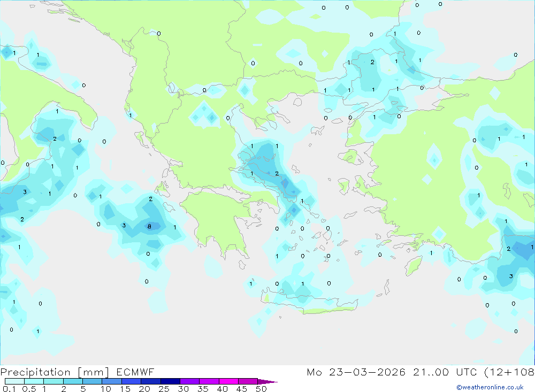This screenshot has width=535, height=392.
Task: Select the 'ECMWF' model label
Action: coord(135,372)
